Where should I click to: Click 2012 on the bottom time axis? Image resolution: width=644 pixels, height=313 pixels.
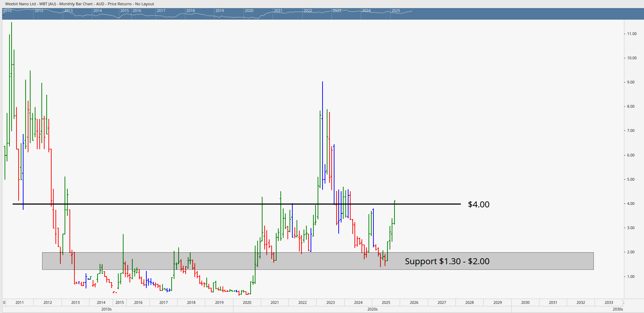48,302
